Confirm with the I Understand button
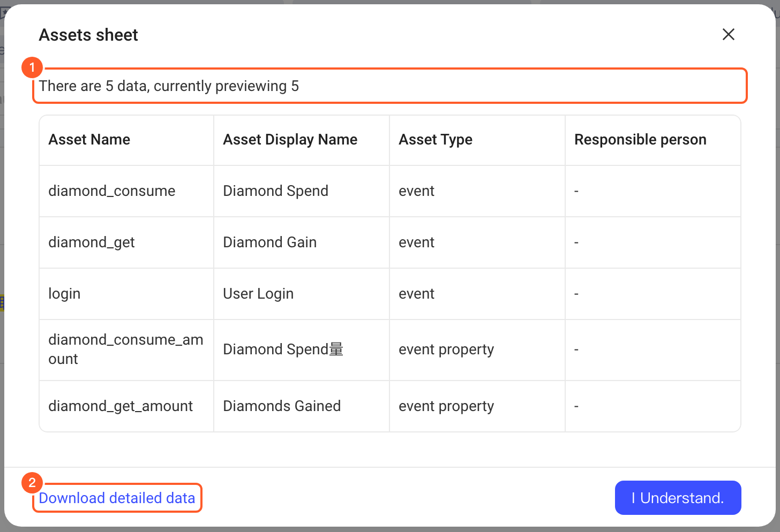Viewport: 780px width, 532px height. coord(678,498)
